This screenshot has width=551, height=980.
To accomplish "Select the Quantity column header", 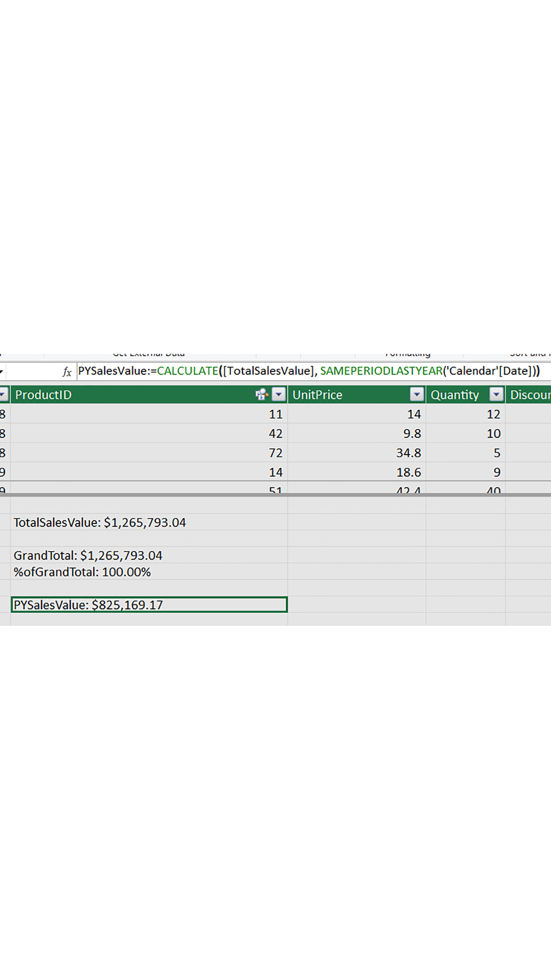I will pyautogui.click(x=456, y=395).
